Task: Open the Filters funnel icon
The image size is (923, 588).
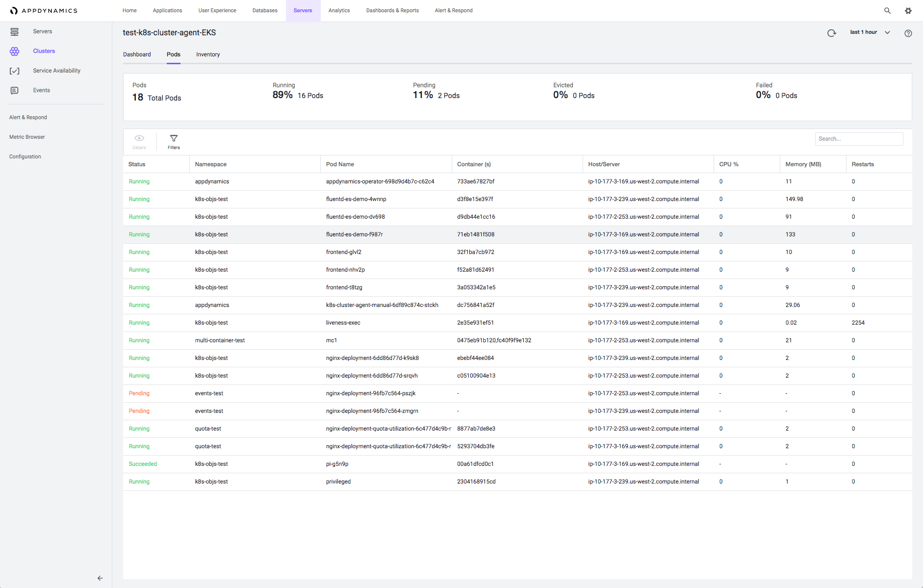Action: click(174, 138)
